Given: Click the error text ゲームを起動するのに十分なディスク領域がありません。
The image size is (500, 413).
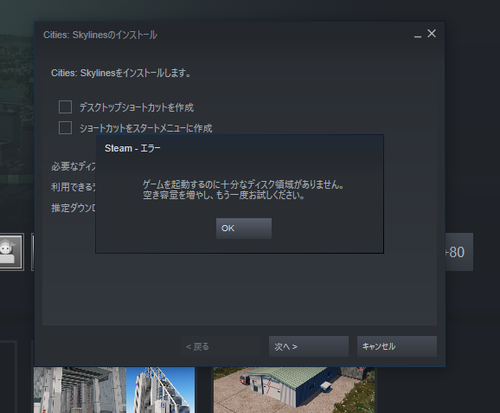Looking at the screenshot, I should pyautogui.click(x=243, y=184).
